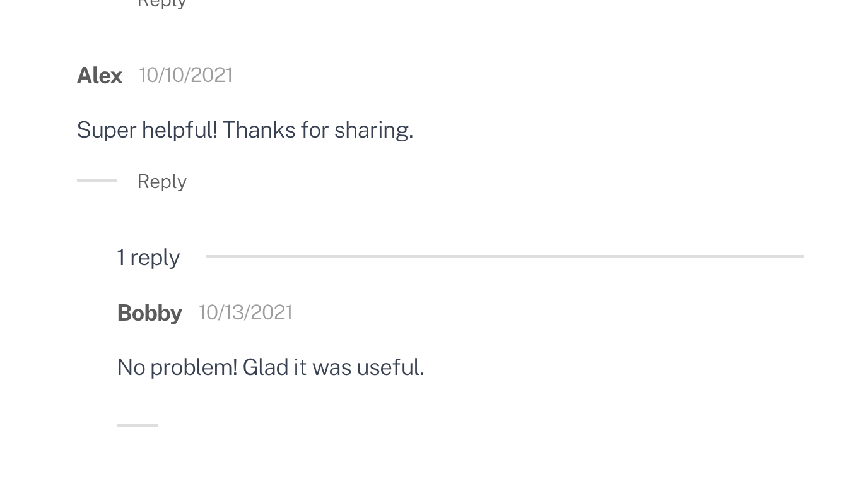Click the divider below Bobby's reply
Viewport: 868px width, 481px height.
[137, 426]
